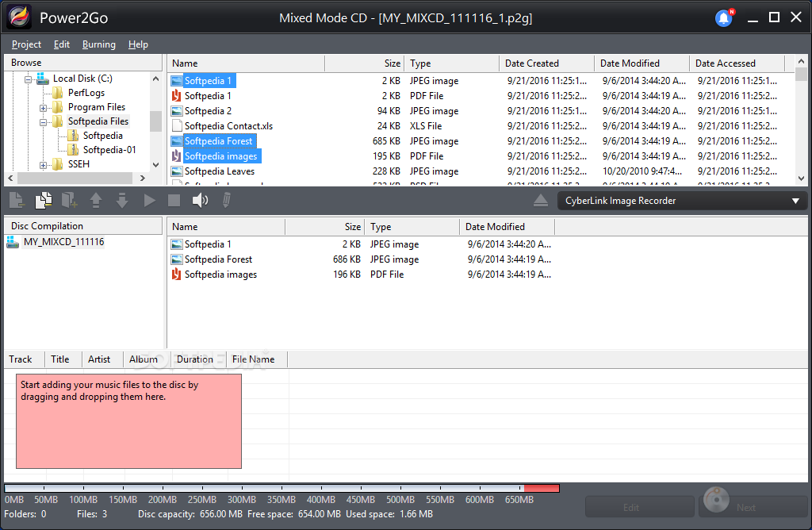Click the Edit button at bottom
The width and height of the screenshot is (812, 530).
(640, 507)
